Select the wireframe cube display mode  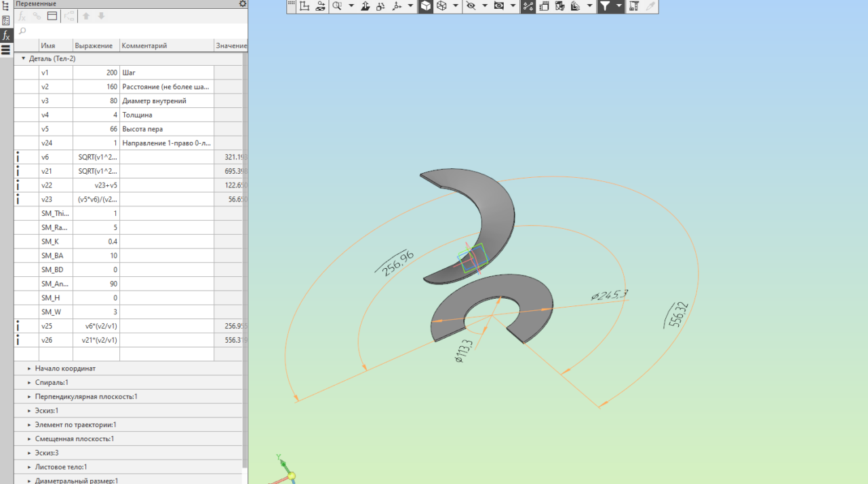coord(441,6)
